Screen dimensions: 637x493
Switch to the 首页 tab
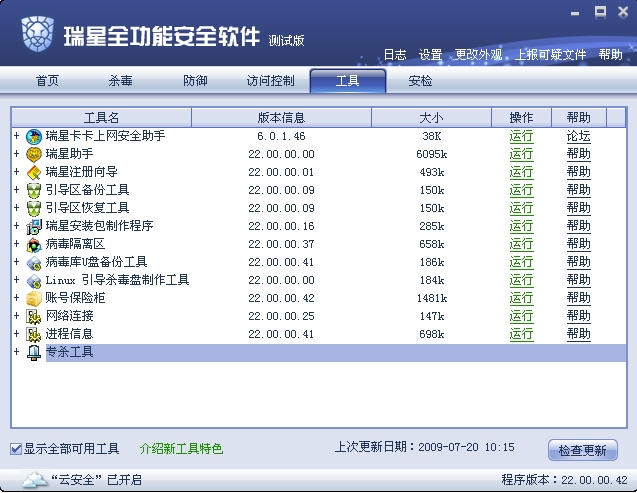tap(47, 81)
